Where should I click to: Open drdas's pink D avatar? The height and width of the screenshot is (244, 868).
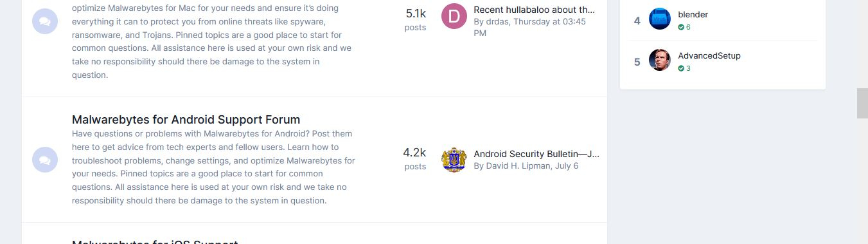point(454,16)
